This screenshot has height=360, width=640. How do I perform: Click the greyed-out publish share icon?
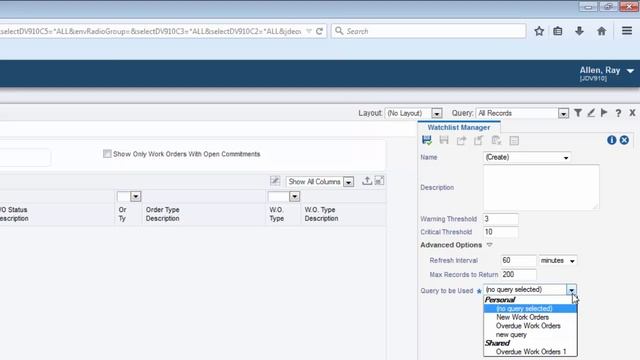point(461,140)
